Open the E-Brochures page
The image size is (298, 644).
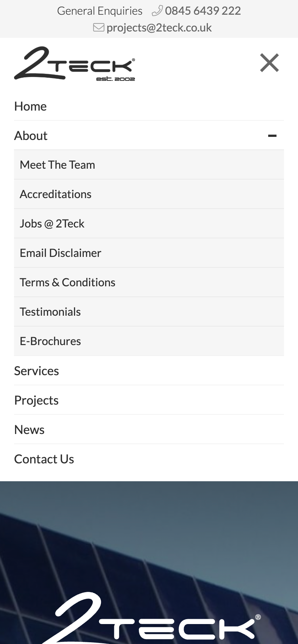pos(50,341)
